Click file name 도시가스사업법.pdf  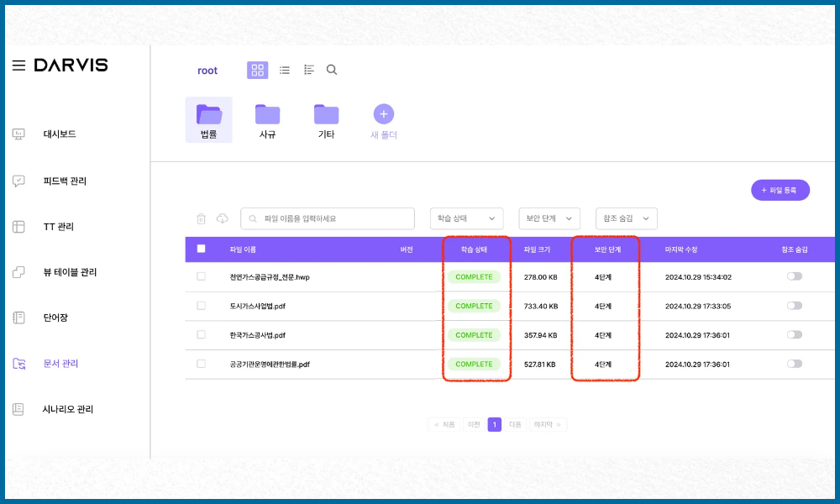[x=258, y=306]
